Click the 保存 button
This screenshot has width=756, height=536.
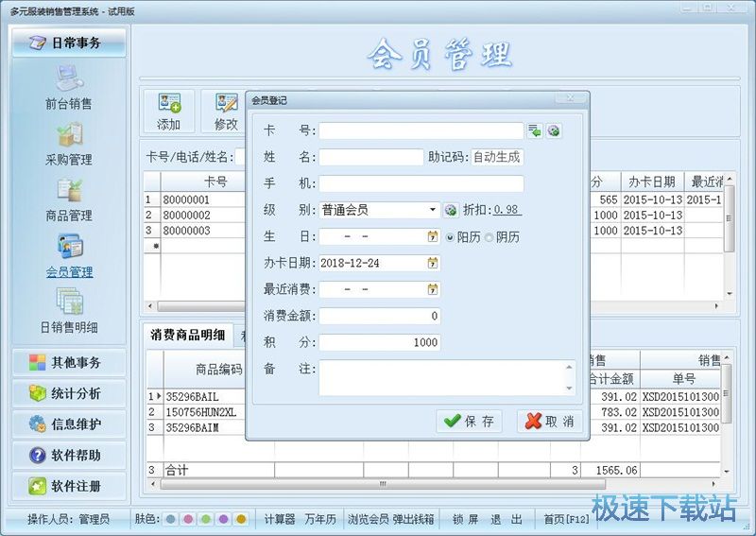[469, 422]
